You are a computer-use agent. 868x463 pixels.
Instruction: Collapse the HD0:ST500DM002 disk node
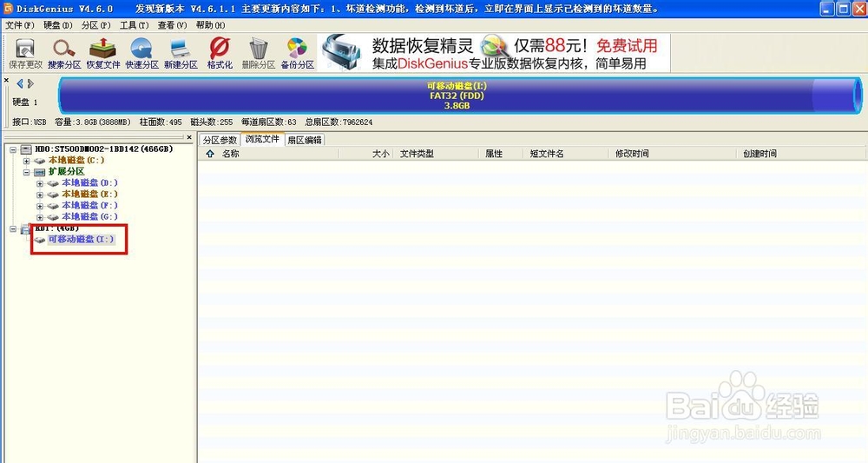coord(13,149)
